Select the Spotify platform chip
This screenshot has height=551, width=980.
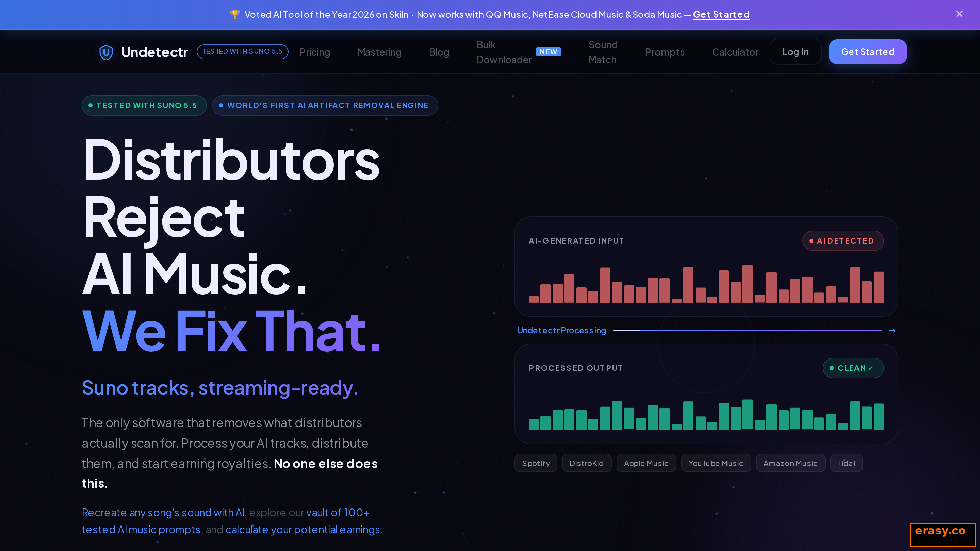[536, 463]
